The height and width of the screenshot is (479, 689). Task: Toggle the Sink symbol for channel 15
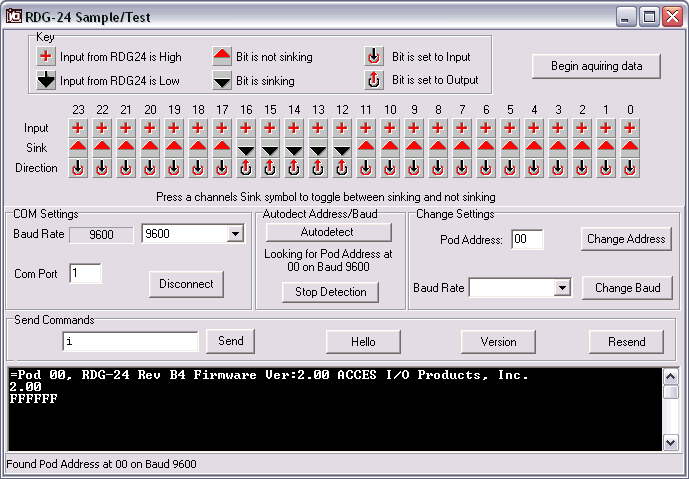point(270,148)
